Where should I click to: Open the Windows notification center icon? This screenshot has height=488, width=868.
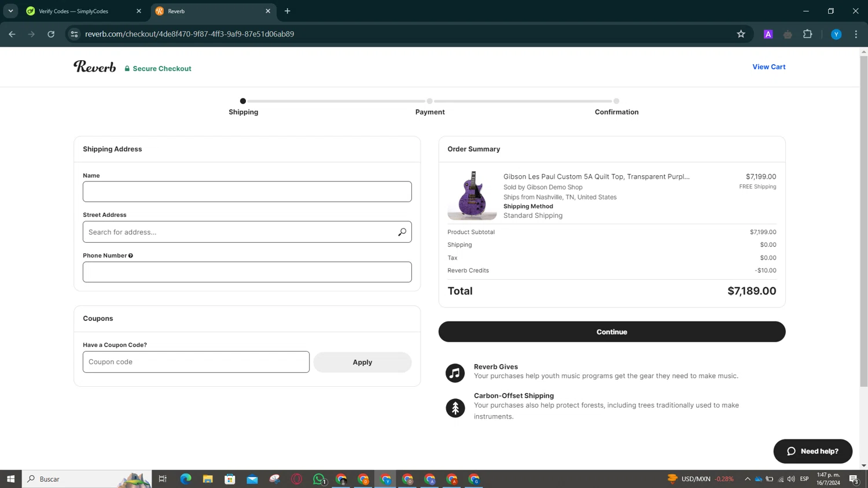point(854,479)
